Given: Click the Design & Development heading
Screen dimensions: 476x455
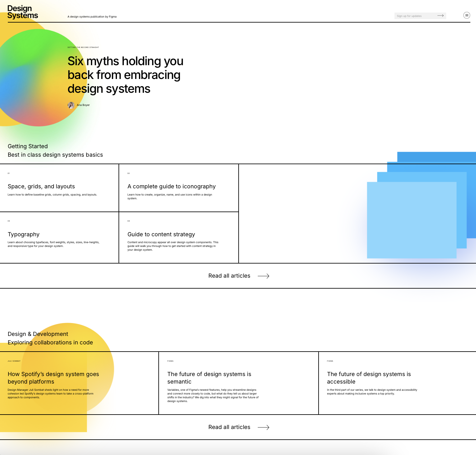Looking at the screenshot, I should (x=38, y=334).
